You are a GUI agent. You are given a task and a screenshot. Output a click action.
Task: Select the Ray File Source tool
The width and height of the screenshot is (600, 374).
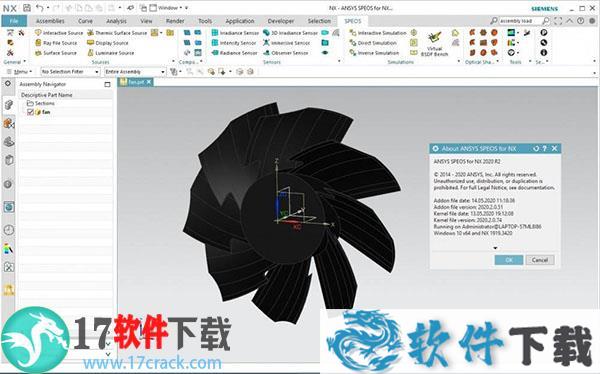(x=56, y=43)
